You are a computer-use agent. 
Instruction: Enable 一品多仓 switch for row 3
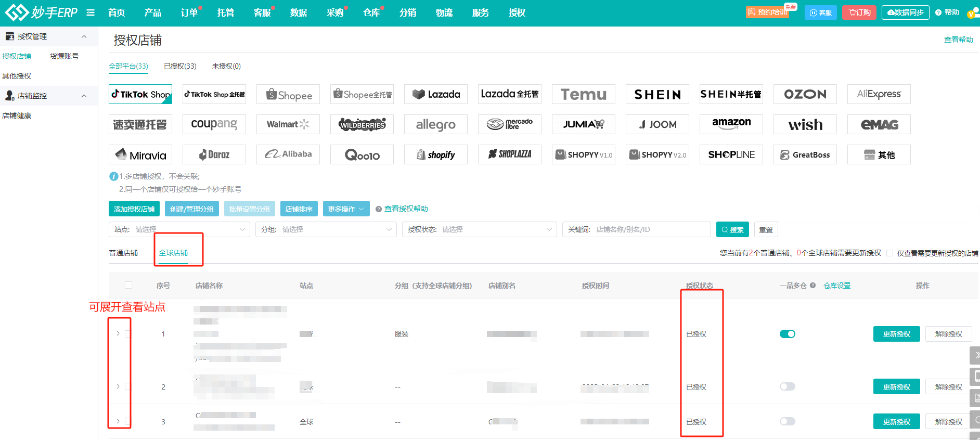(x=788, y=421)
